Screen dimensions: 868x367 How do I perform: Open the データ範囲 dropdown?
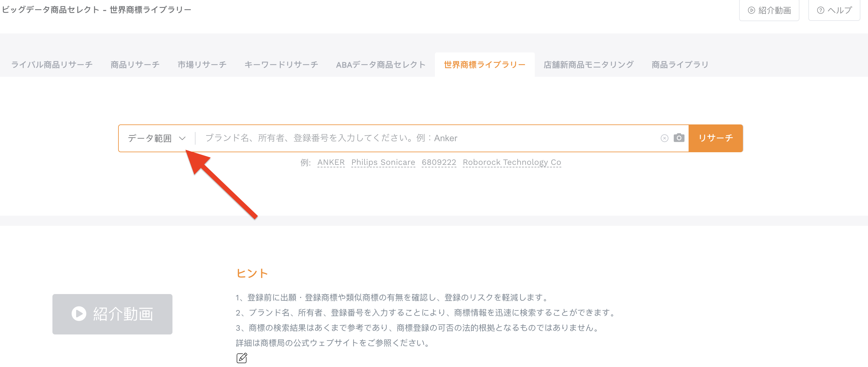(x=157, y=139)
